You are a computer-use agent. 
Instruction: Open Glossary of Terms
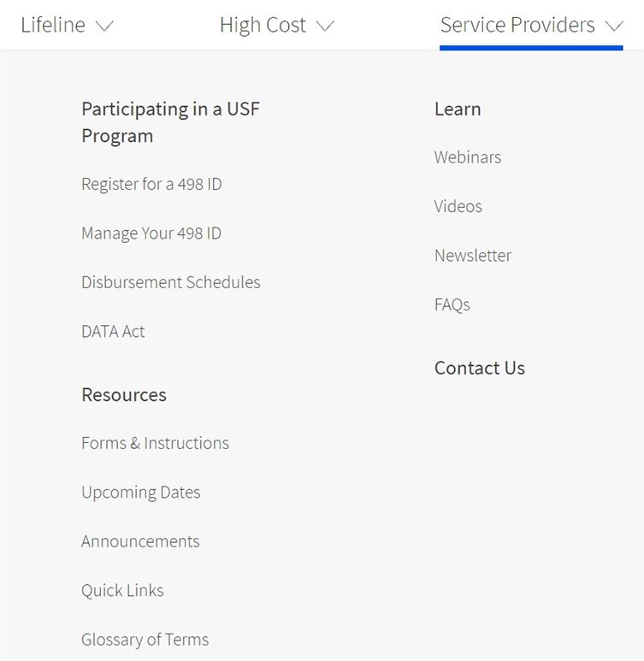[x=145, y=640]
